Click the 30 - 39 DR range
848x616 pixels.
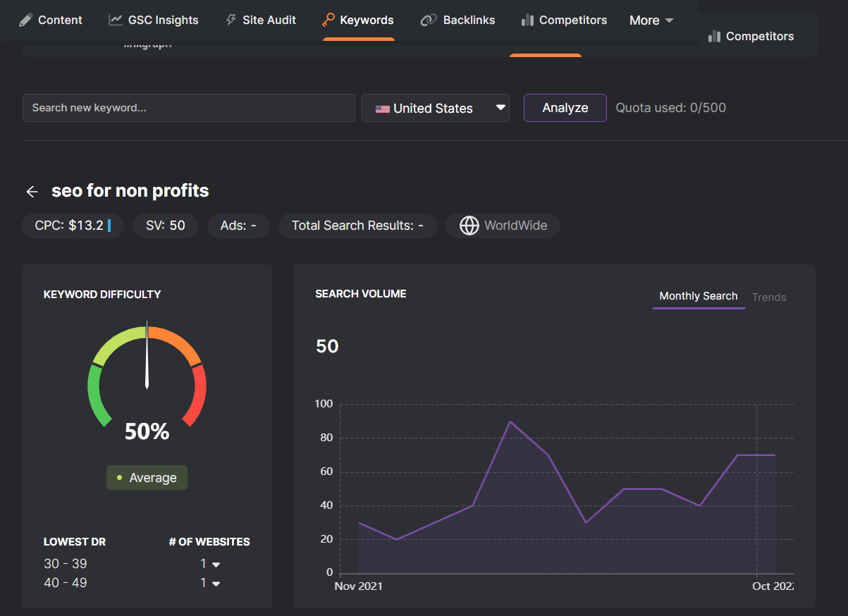tap(65, 564)
